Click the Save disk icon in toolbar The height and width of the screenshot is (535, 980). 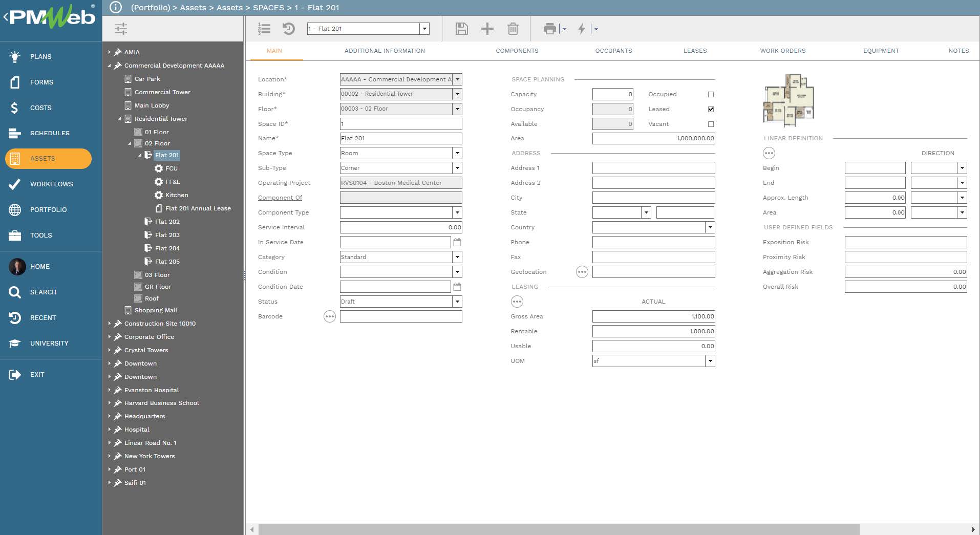[461, 29]
